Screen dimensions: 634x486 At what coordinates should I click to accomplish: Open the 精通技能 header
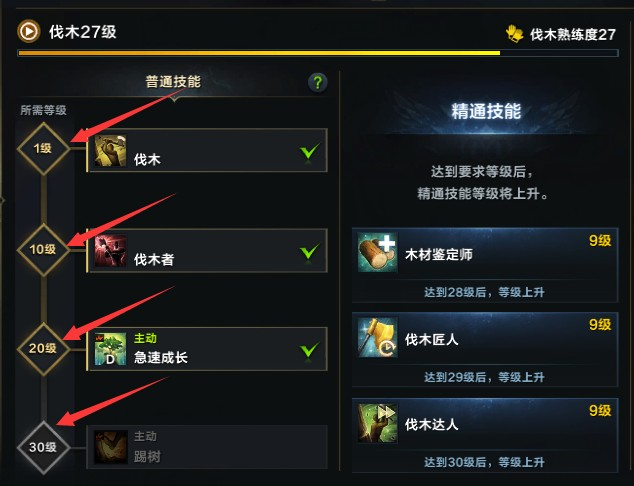point(486,111)
